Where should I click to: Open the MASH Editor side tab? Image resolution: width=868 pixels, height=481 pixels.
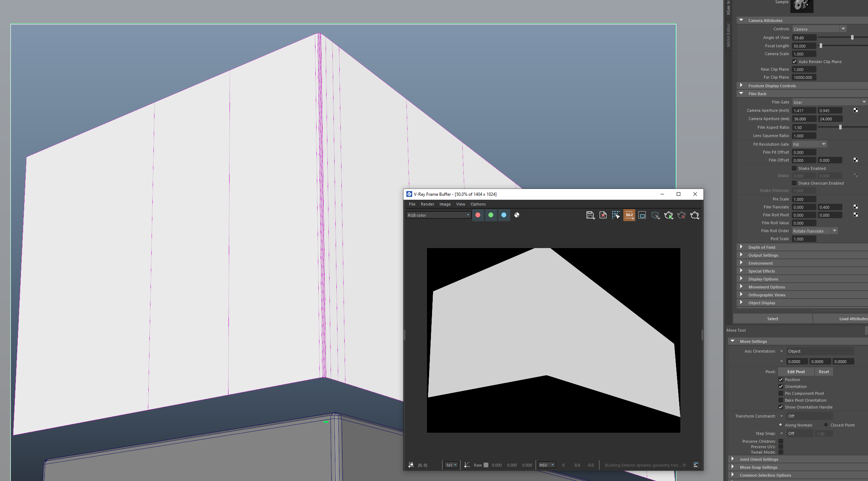[x=728, y=35]
